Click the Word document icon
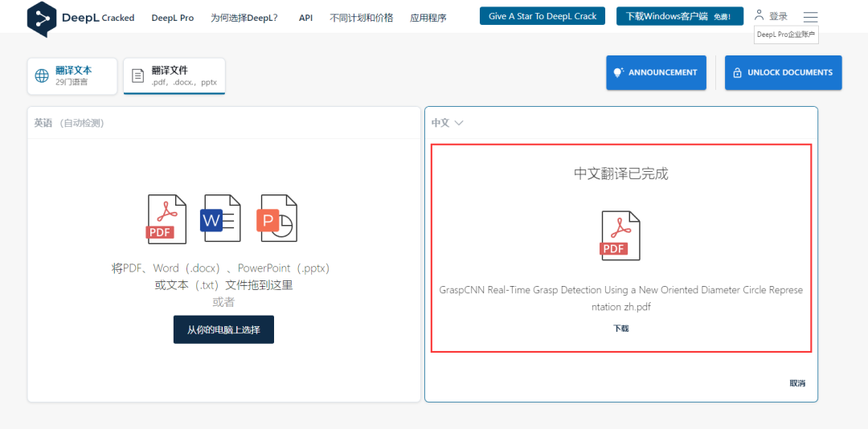This screenshot has width=868, height=429. click(220, 218)
